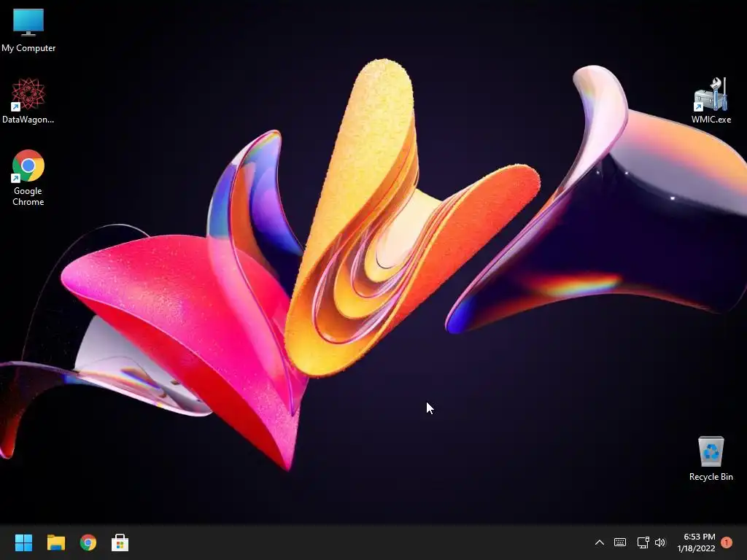The height and width of the screenshot is (560, 747).
Task: Click the "Recycle Bin" label text
Action: [711, 477]
